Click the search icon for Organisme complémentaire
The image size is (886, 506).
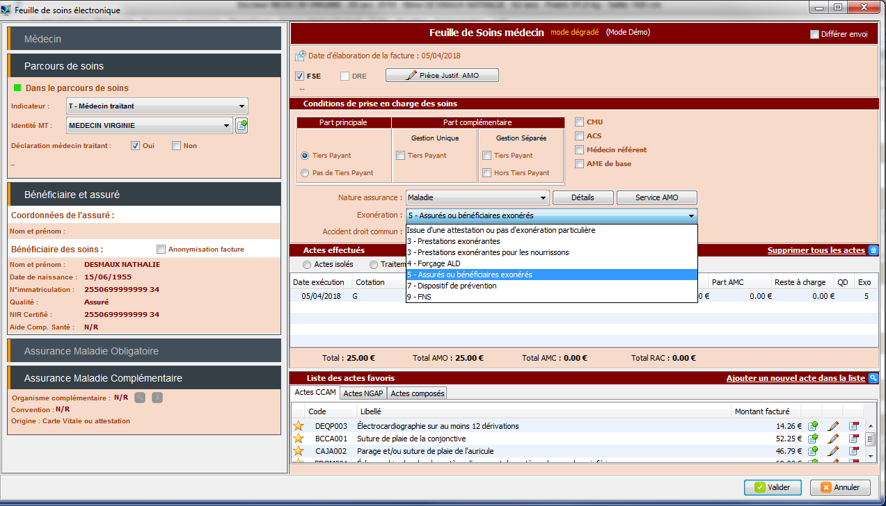(140, 397)
